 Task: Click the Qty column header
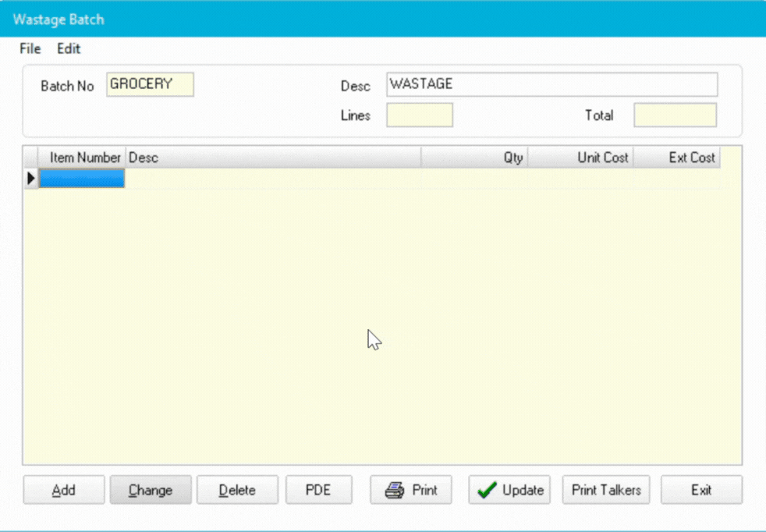point(512,157)
